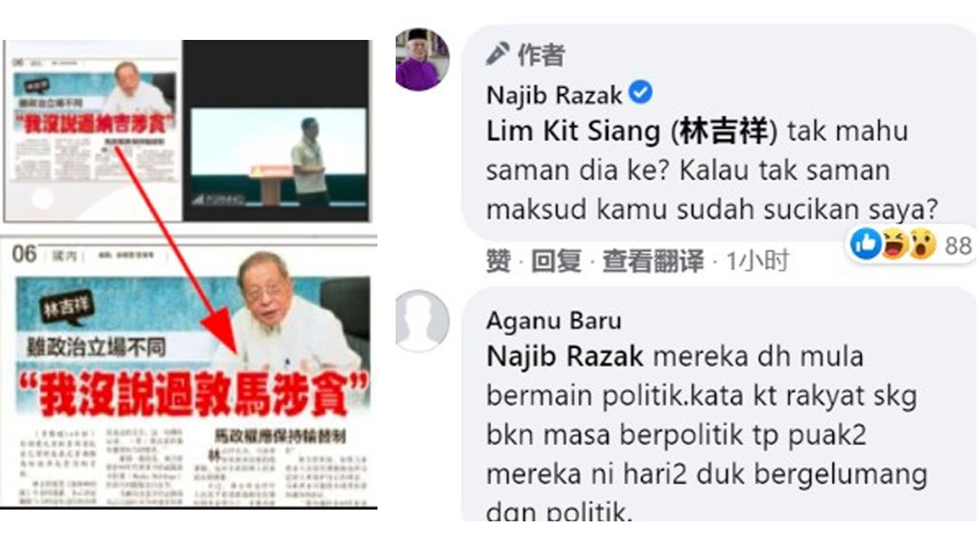This screenshot has width=980, height=544.
Task: Click the 作者 author label
Action: point(541,55)
